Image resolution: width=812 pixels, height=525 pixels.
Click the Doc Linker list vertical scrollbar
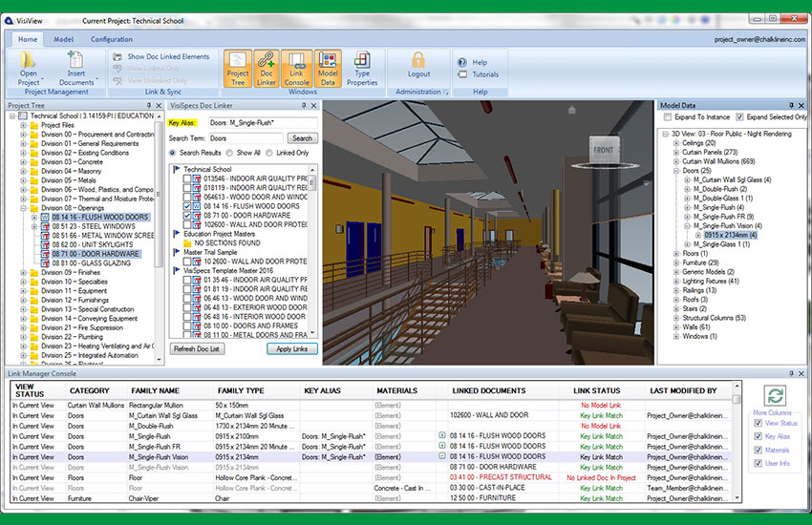(313, 248)
